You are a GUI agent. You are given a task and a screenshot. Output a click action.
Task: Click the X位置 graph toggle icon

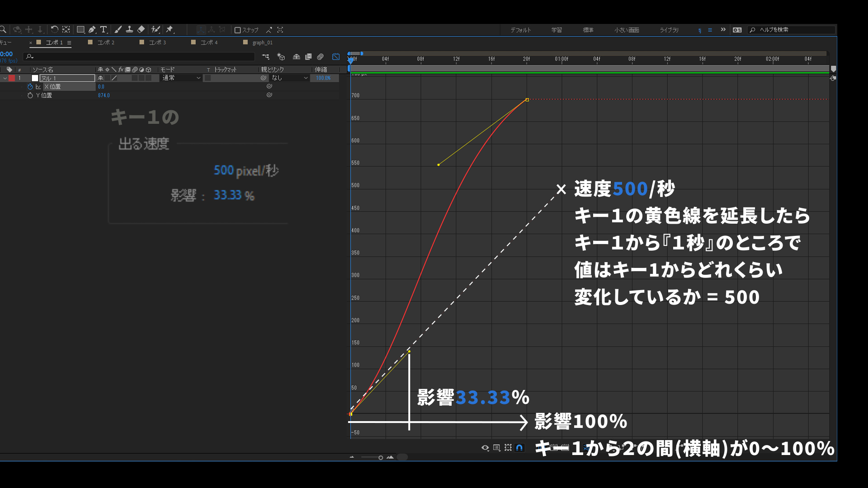coord(38,87)
